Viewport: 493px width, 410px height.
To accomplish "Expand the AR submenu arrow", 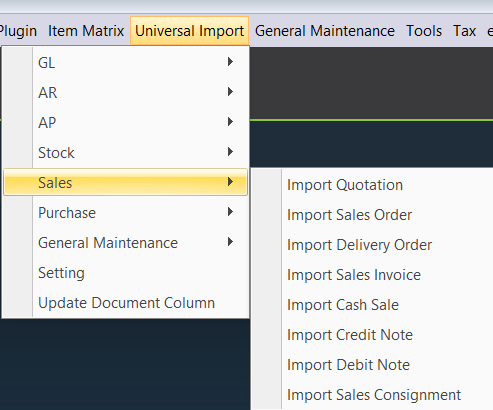I will click(230, 92).
